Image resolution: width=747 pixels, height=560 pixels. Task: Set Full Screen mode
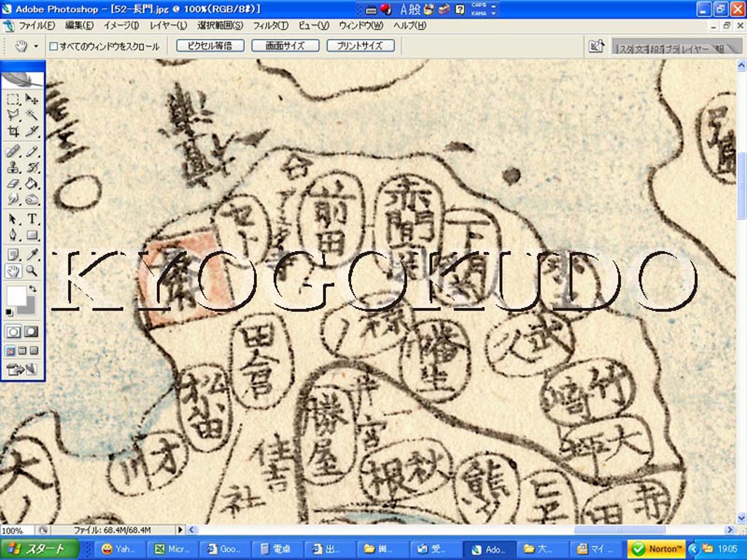[x=34, y=351]
